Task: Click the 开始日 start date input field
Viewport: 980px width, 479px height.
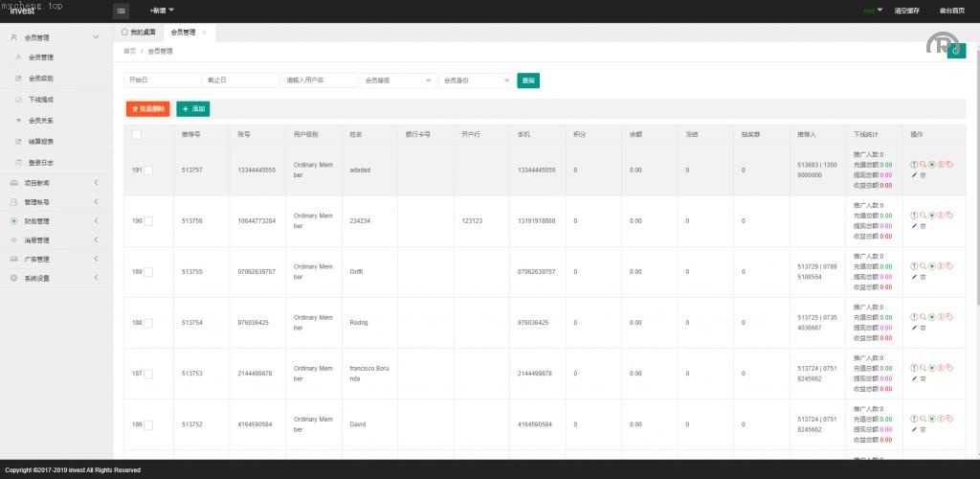Action: point(161,80)
